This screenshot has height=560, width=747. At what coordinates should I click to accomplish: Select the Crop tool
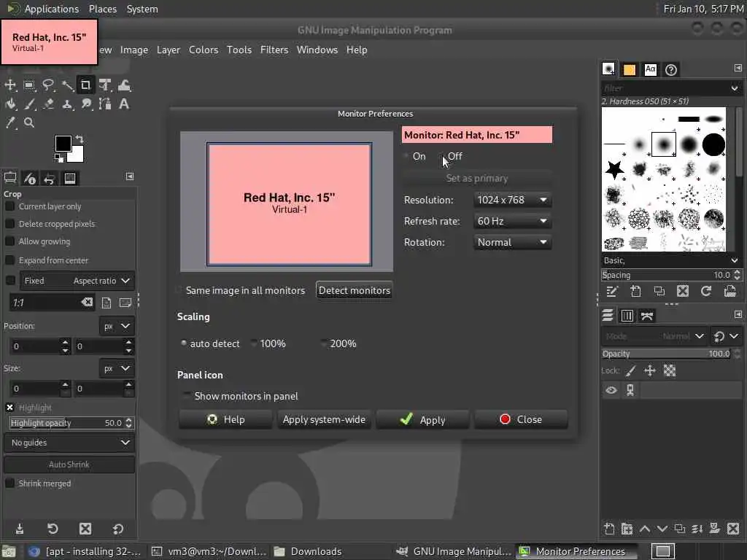[x=86, y=85]
